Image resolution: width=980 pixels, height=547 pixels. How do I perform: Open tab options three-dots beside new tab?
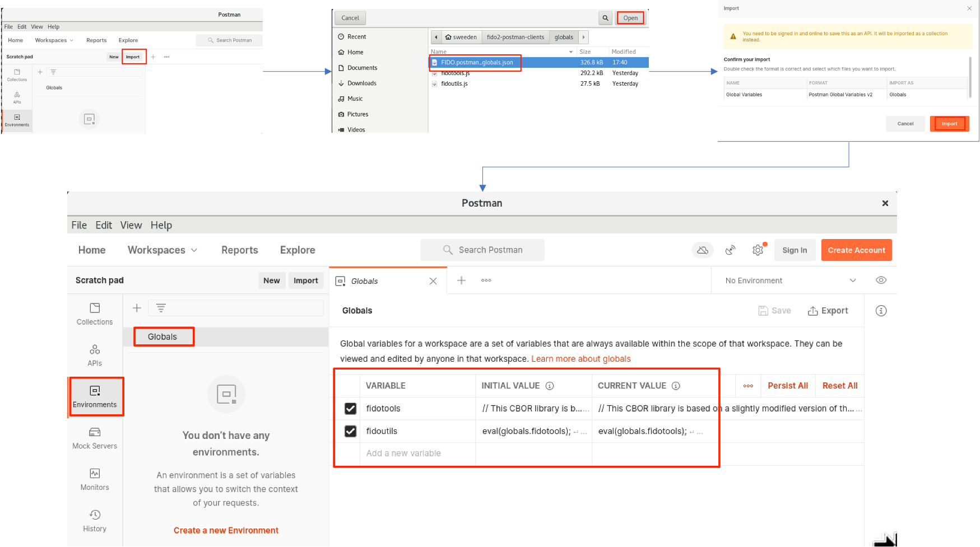tap(486, 280)
